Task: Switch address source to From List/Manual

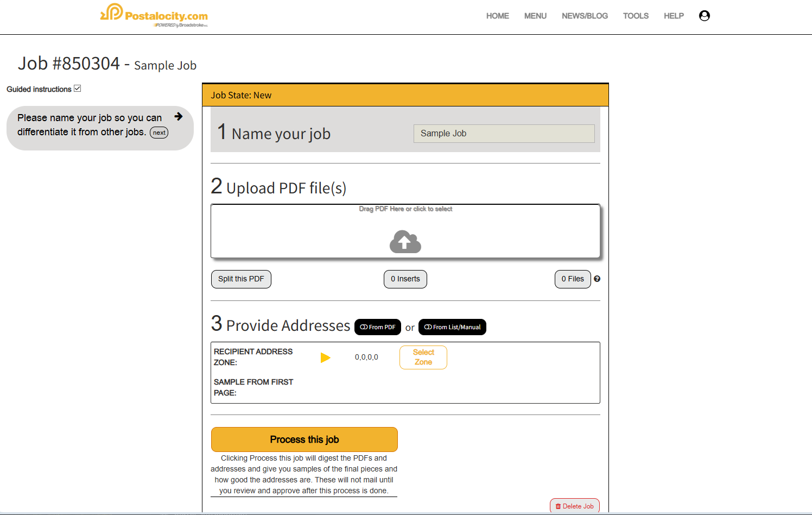Action: 452,327
